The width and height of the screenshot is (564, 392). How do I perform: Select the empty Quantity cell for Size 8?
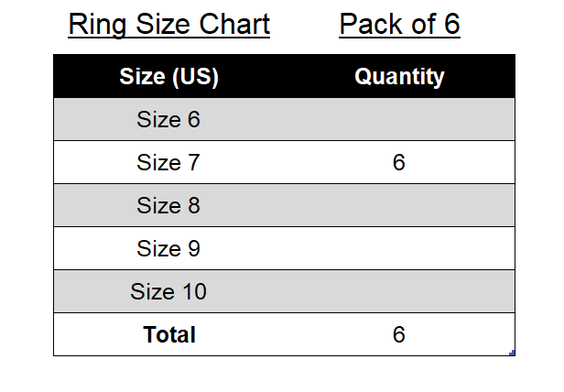[399, 206]
